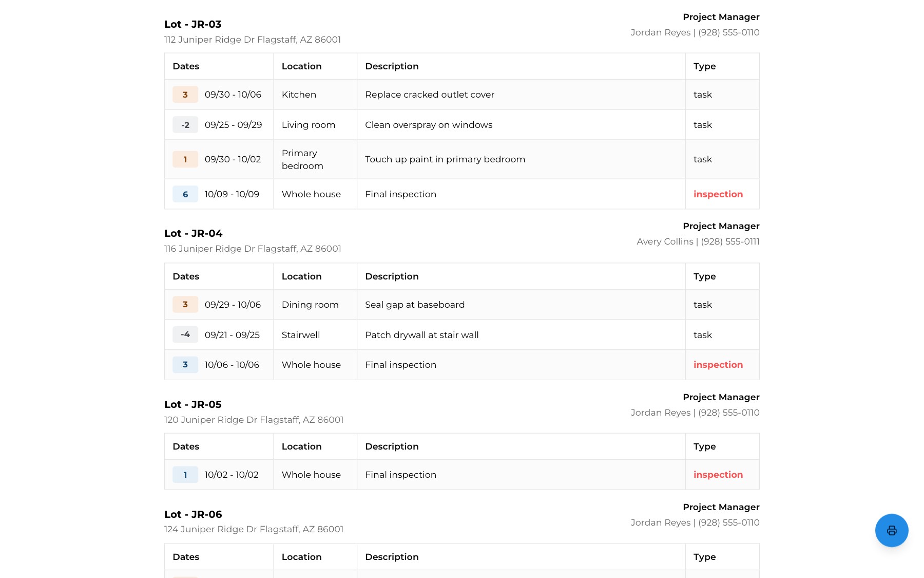Viewport: 924px width, 578px height.
Task: Select the 10/06 - 10/06 inspection date
Action: (232, 365)
